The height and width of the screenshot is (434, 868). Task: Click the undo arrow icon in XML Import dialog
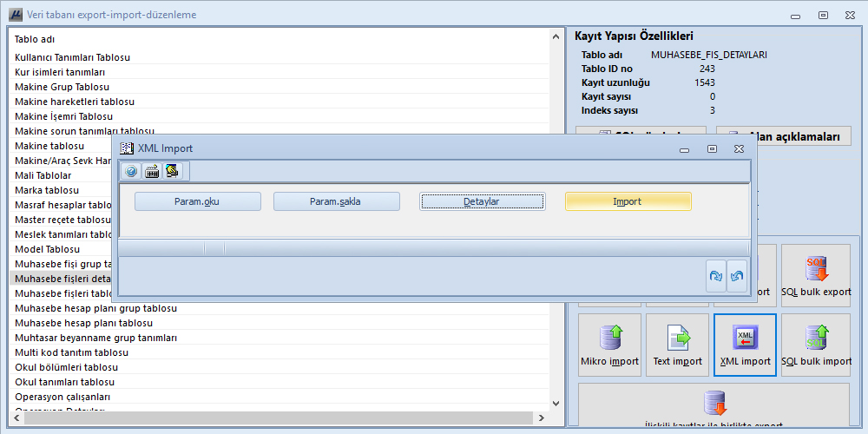tap(737, 276)
